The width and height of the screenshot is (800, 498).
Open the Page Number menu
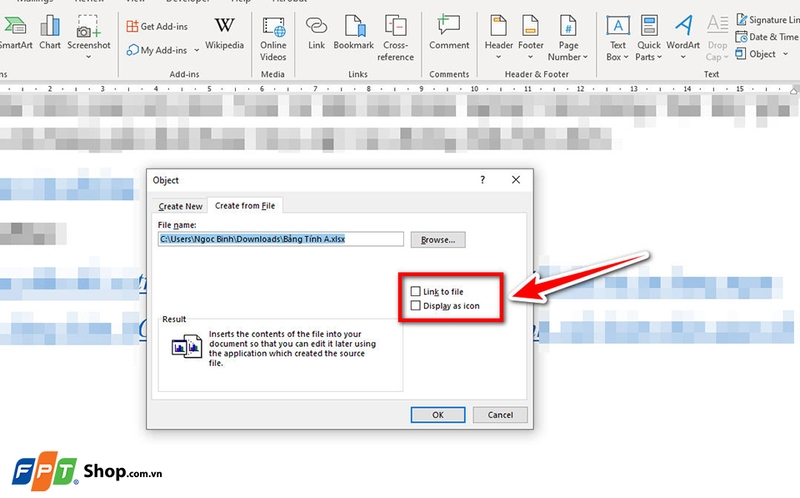tap(568, 39)
